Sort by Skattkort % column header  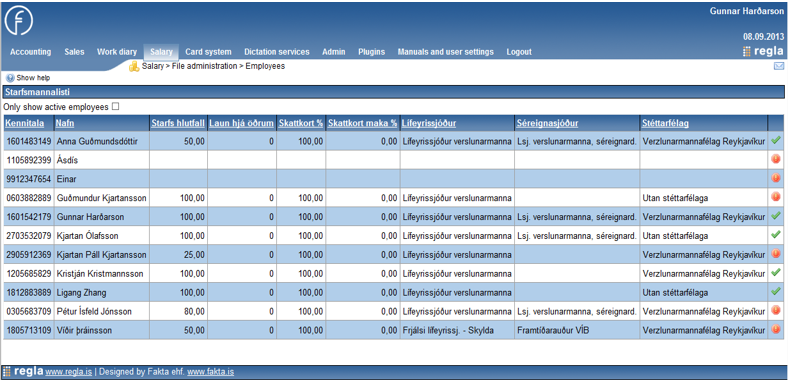[301, 123]
